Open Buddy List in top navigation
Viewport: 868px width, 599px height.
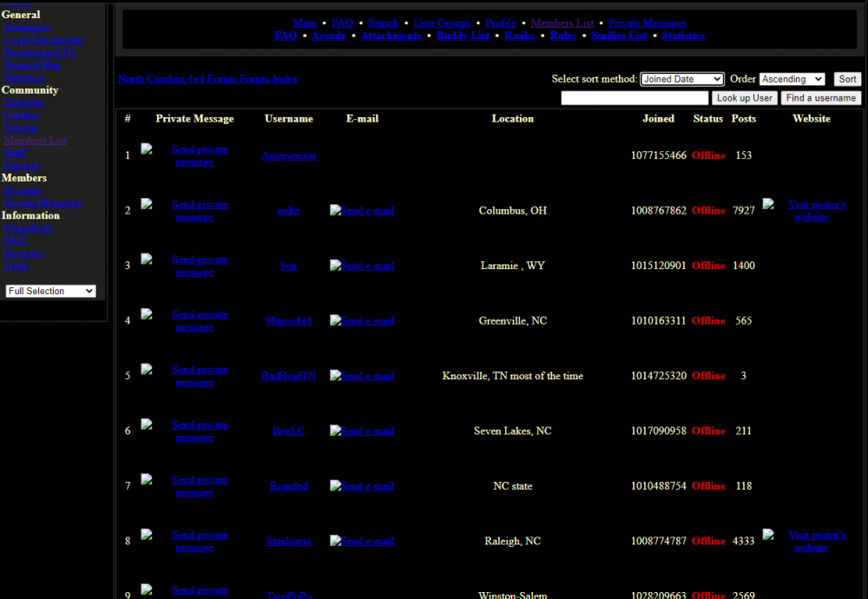[463, 36]
